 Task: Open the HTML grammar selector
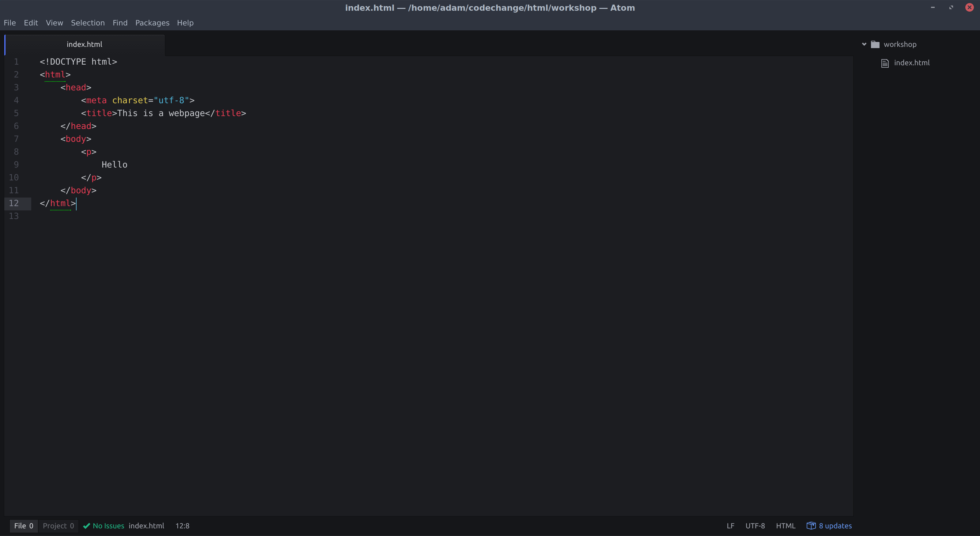(785, 526)
